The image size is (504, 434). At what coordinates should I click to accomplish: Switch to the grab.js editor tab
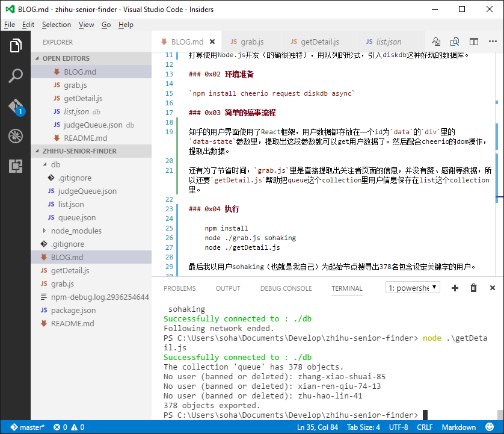(x=251, y=42)
